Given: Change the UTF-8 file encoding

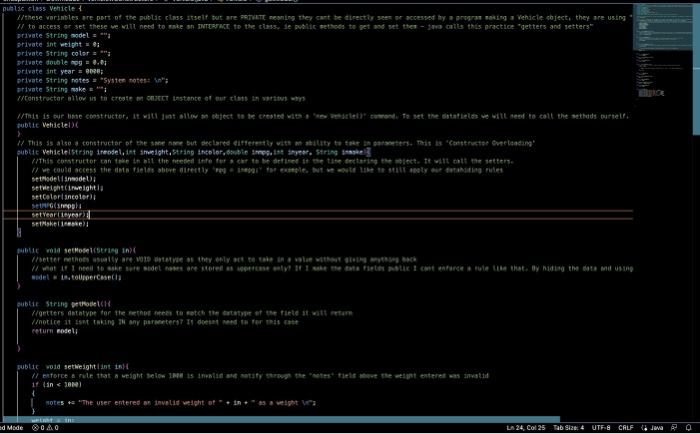Looking at the screenshot, I should click(x=601, y=427).
